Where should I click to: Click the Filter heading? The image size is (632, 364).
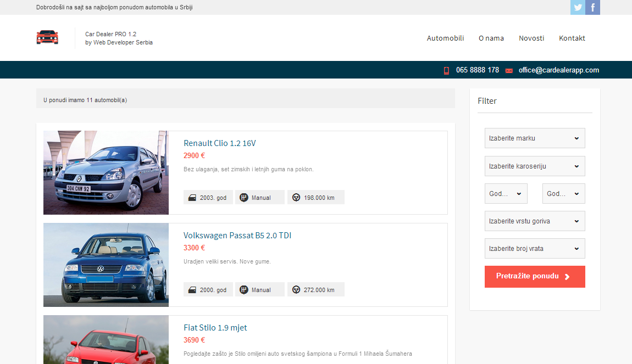tap(487, 101)
